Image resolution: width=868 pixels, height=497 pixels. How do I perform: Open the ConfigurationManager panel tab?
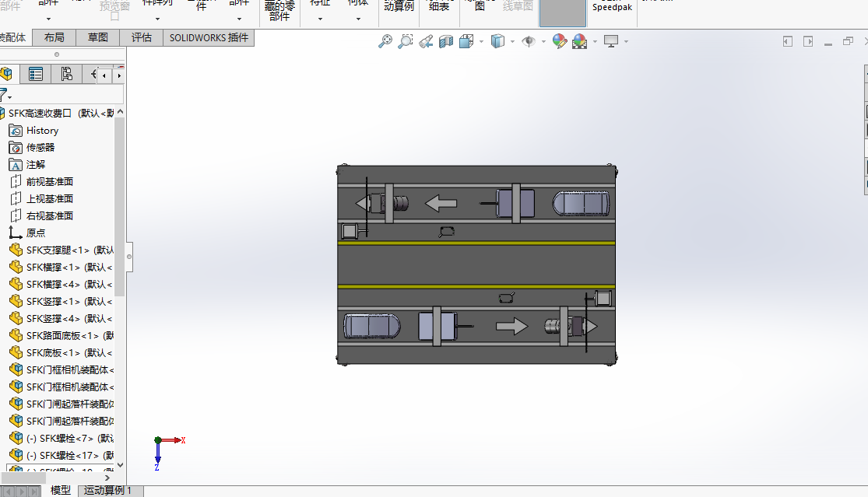point(66,74)
